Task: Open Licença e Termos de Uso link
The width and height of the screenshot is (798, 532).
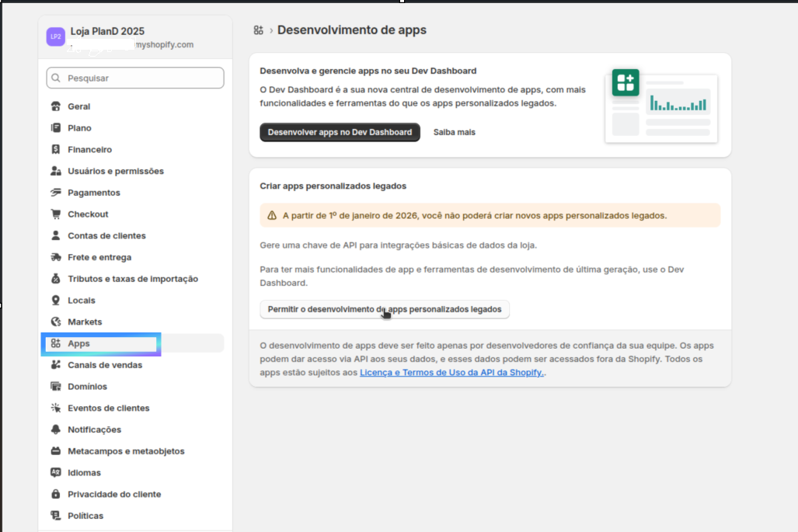Action: pos(451,372)
